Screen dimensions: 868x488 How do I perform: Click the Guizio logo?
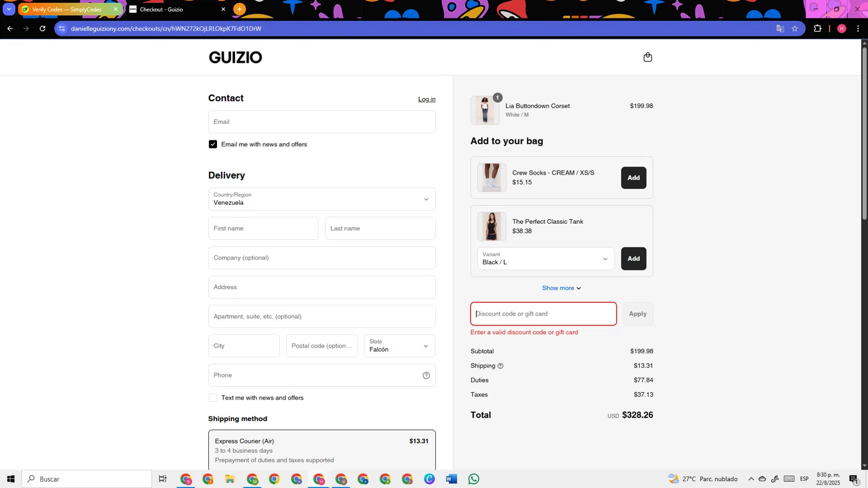pyautogui.click(x=236, y=57)
